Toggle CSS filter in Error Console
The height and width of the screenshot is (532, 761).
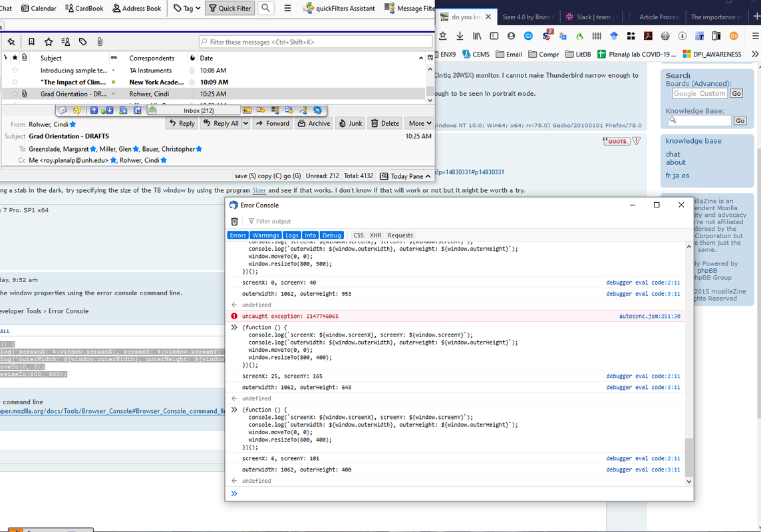coord(359,235)
